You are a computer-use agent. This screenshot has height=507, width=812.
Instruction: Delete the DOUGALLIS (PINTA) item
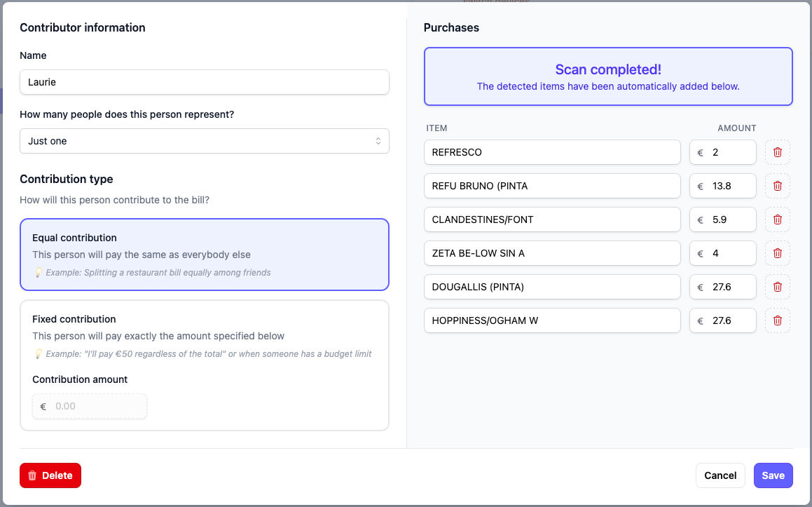pos(777,287)
